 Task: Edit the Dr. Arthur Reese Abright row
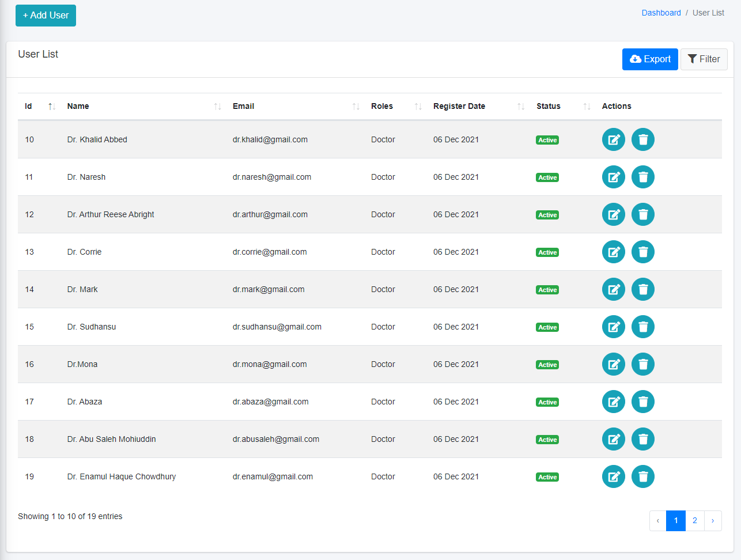tap(613, 214)
